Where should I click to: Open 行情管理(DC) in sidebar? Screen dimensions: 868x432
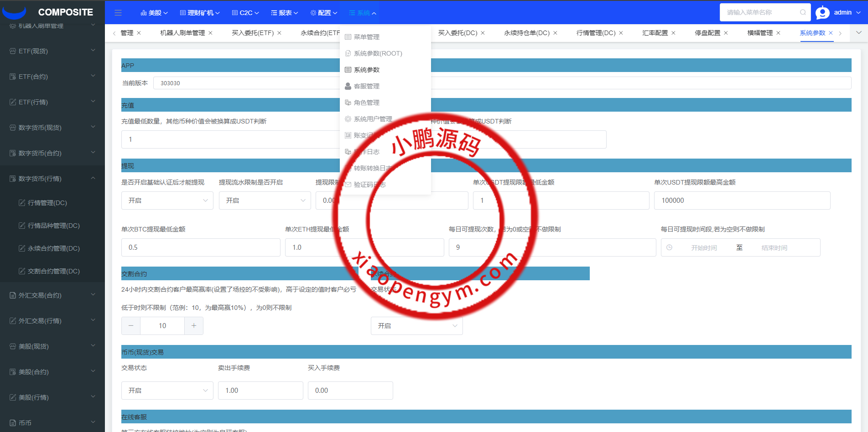click(x=47, y=203)
